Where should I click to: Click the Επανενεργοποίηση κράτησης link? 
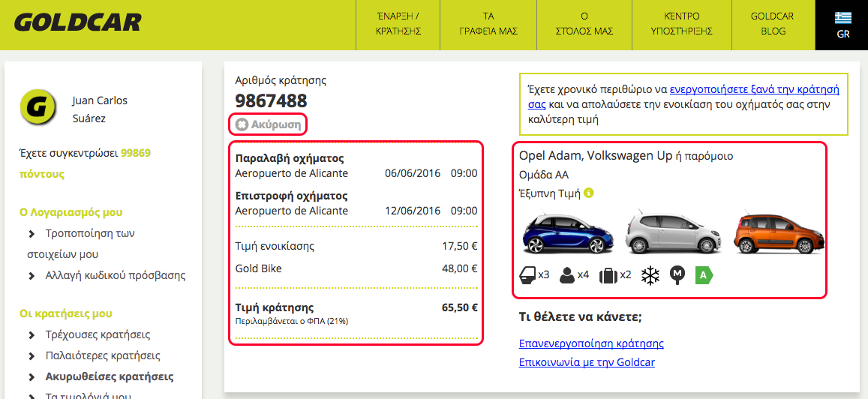tap(591, 343)
